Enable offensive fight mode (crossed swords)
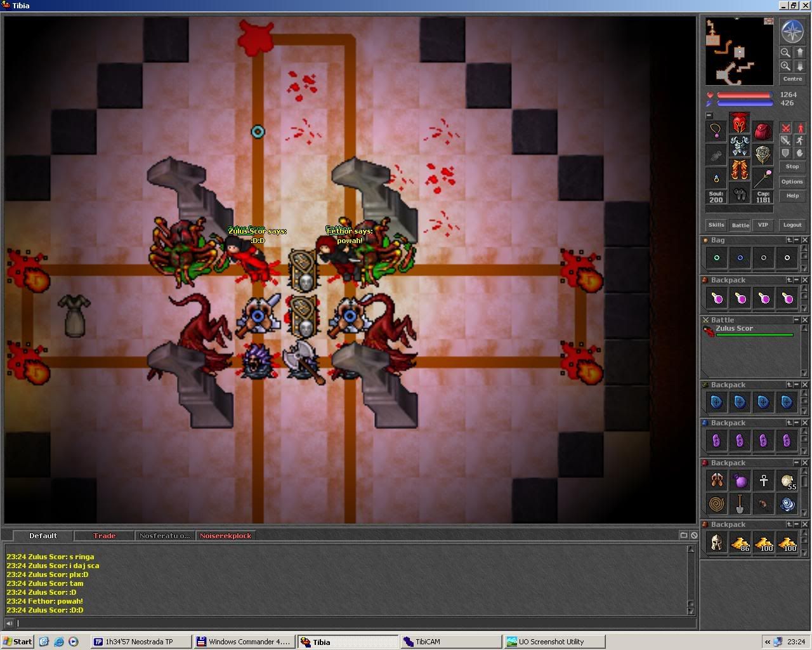The width and height of the screenshot is (812, 650). [785, 128]
